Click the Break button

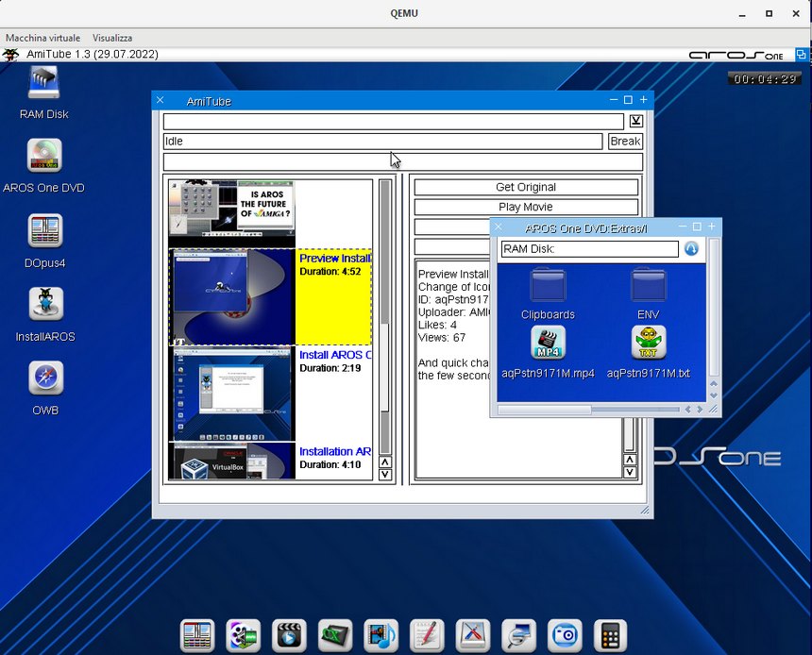tap(625, 142)
